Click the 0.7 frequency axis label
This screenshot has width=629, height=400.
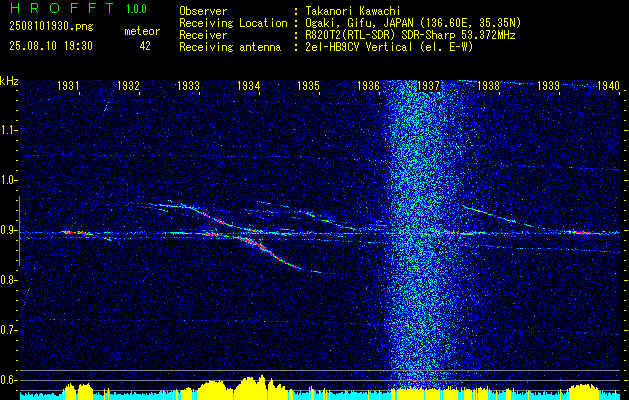pos(7,330)
